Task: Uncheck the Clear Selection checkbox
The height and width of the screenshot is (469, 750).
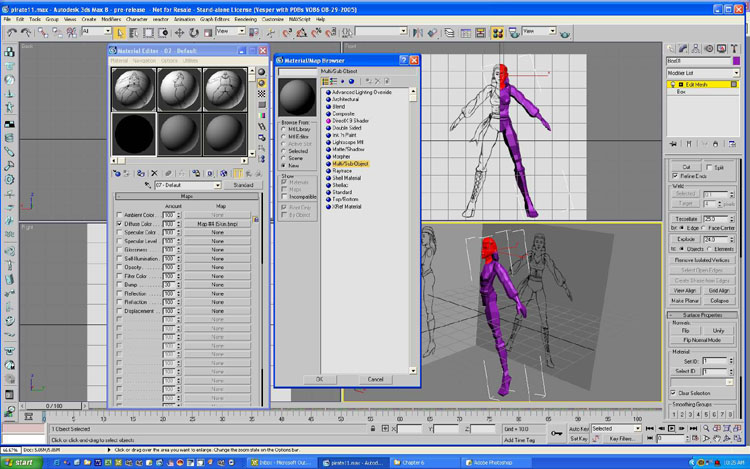Action: coord(672,393)
